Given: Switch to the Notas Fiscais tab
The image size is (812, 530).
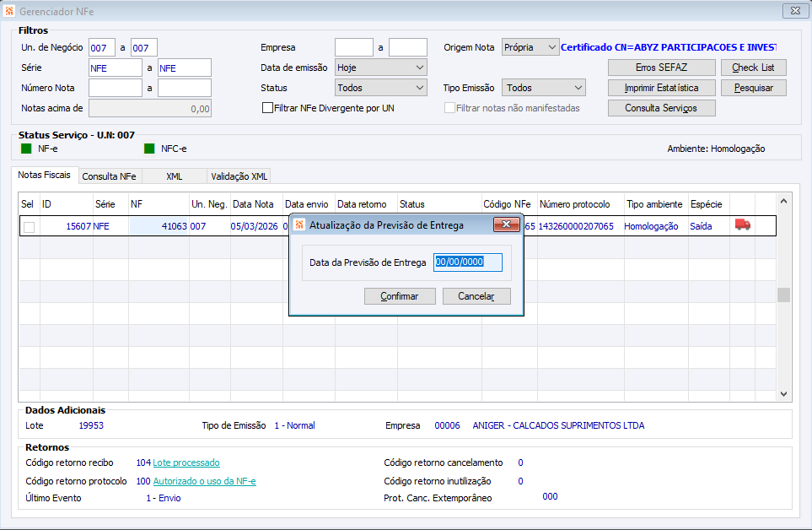Looking at the screenshot, I should click(45, 175).
